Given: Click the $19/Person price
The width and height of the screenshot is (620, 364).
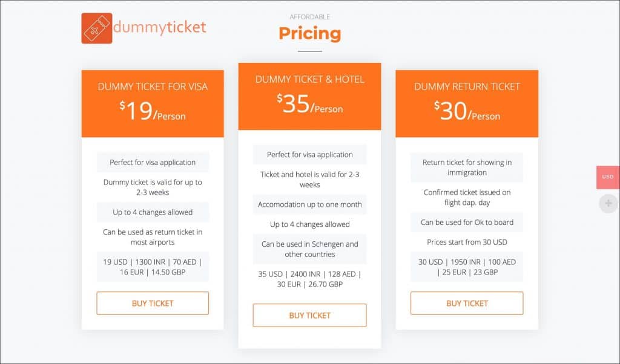Looking at the screenshot, I should coord(153,111).
